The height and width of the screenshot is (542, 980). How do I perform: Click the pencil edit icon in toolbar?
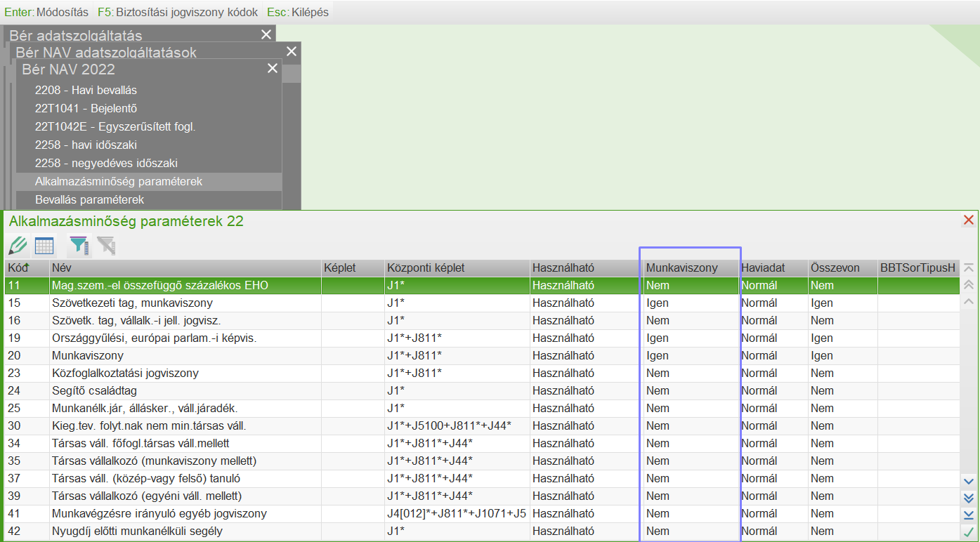(x=18, y=246)
